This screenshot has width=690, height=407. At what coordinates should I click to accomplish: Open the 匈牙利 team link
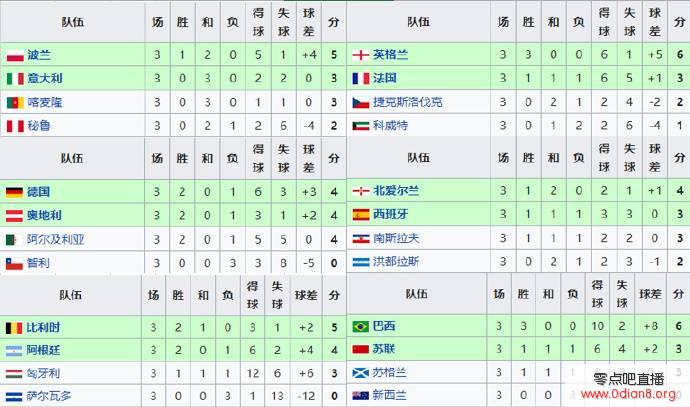43,374
